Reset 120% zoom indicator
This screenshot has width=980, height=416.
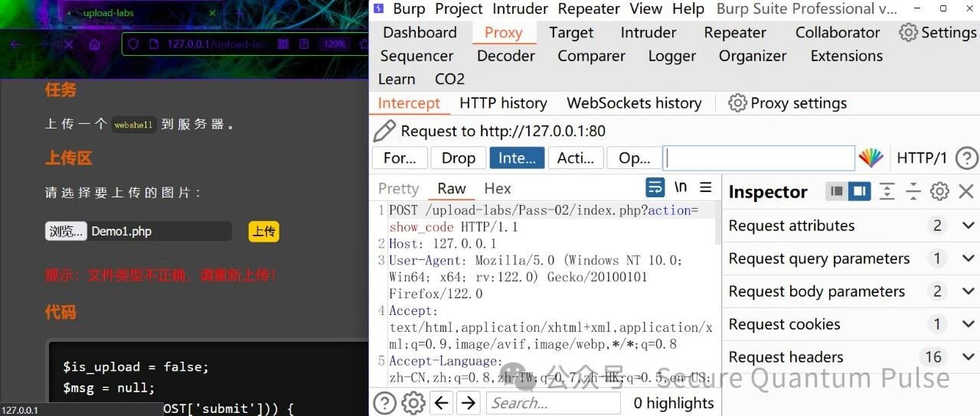[335, 44]
